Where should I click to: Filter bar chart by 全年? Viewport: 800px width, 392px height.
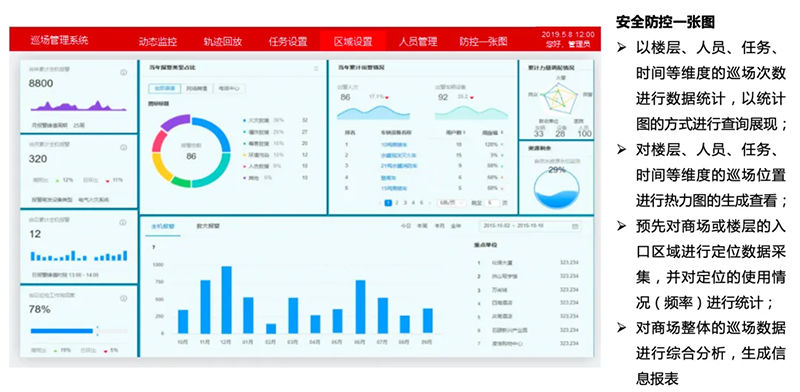456,226
